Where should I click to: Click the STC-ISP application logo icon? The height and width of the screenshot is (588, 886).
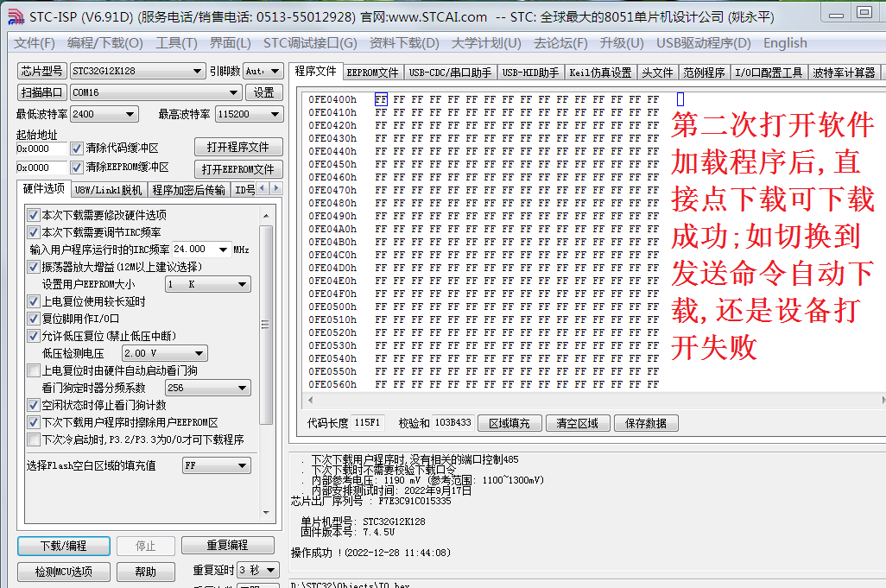pos(16,17)
